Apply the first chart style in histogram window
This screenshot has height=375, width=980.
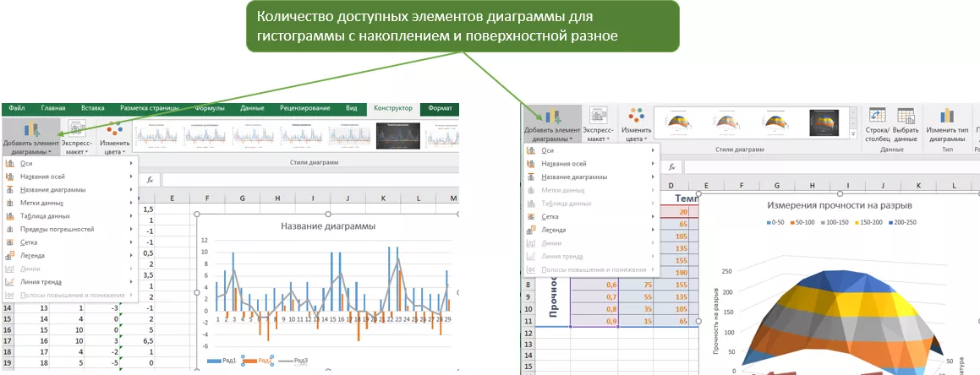(157, 135)
